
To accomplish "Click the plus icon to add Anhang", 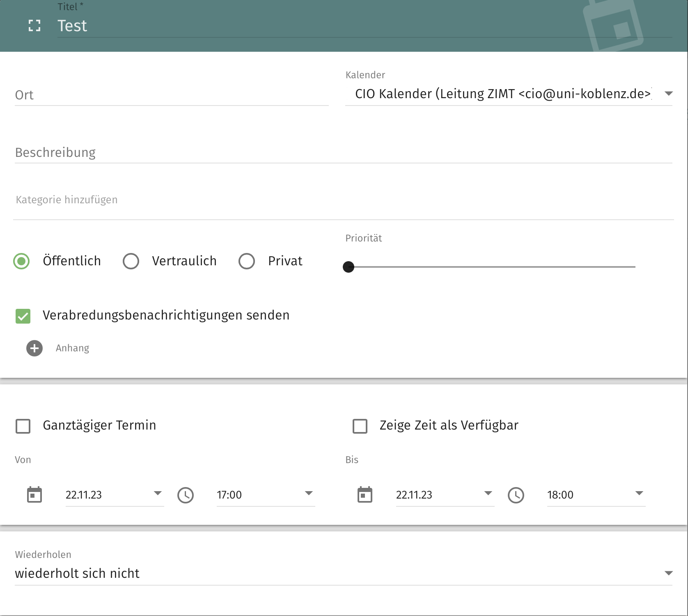I will (x=34, y=348).
